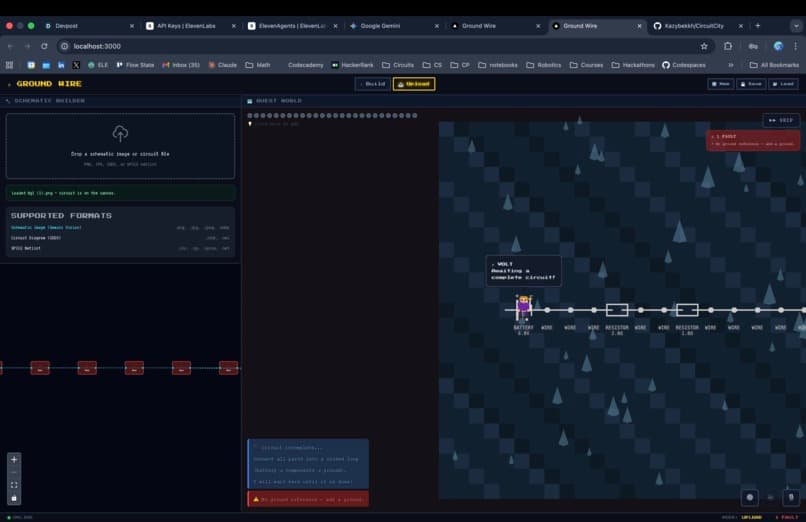The image size is (806, 522).
Task: Click the Schematic Image format row
Action: coord(120,228)
